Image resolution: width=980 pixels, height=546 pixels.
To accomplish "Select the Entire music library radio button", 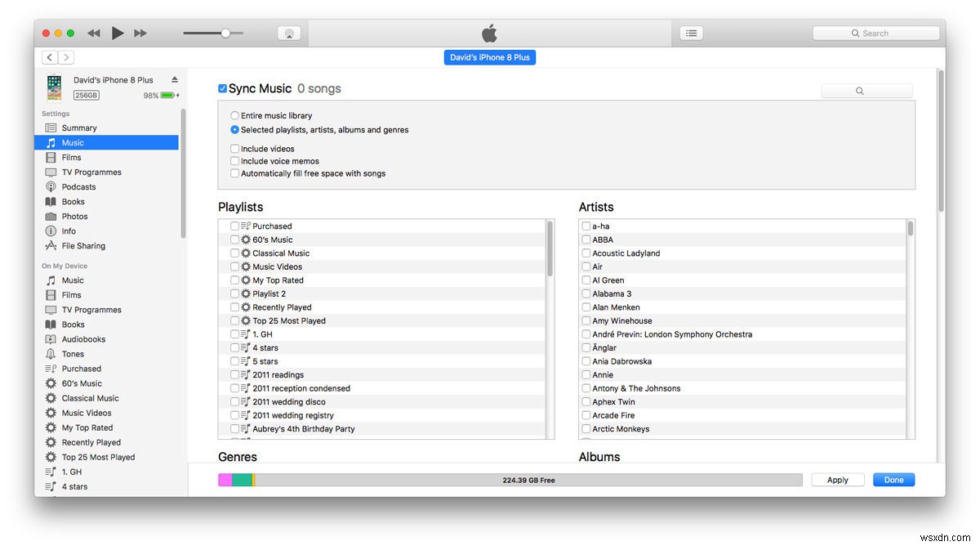I will (234, 115).
